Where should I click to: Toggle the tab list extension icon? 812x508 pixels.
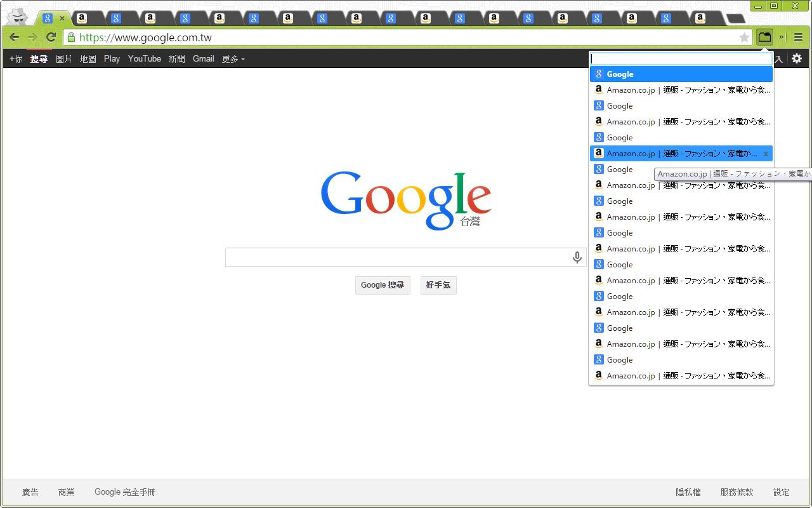(764, 37)
